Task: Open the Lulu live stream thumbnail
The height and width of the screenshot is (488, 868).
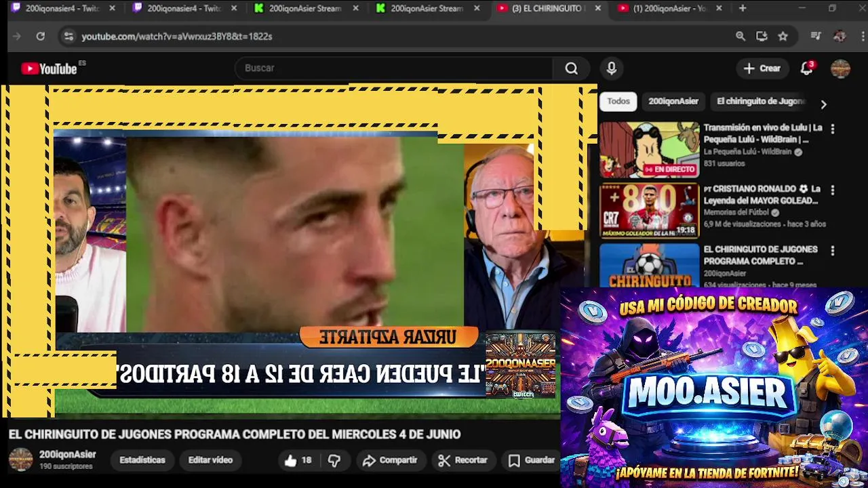Action: (x=649, y=150)
